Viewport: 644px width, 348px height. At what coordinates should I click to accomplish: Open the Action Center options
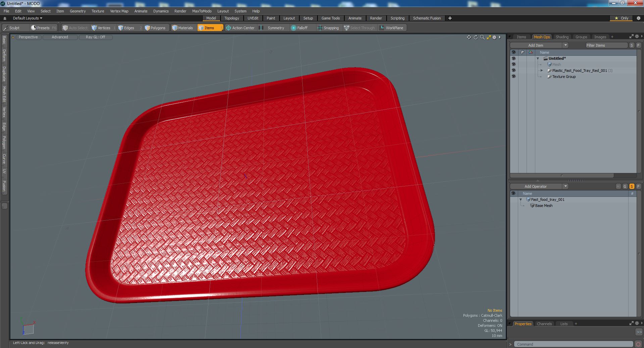[x=241, y=28]
